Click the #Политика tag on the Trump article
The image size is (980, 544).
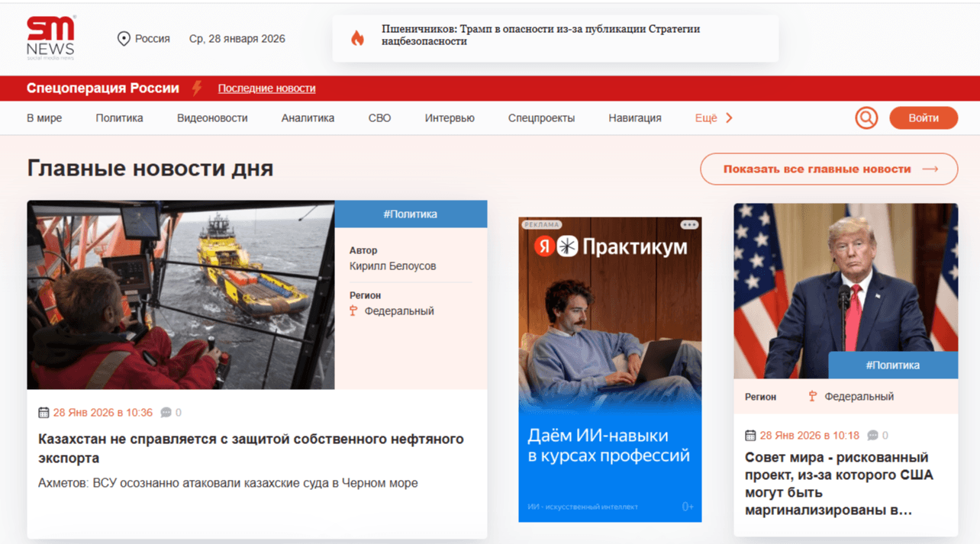tap(894, 365)
